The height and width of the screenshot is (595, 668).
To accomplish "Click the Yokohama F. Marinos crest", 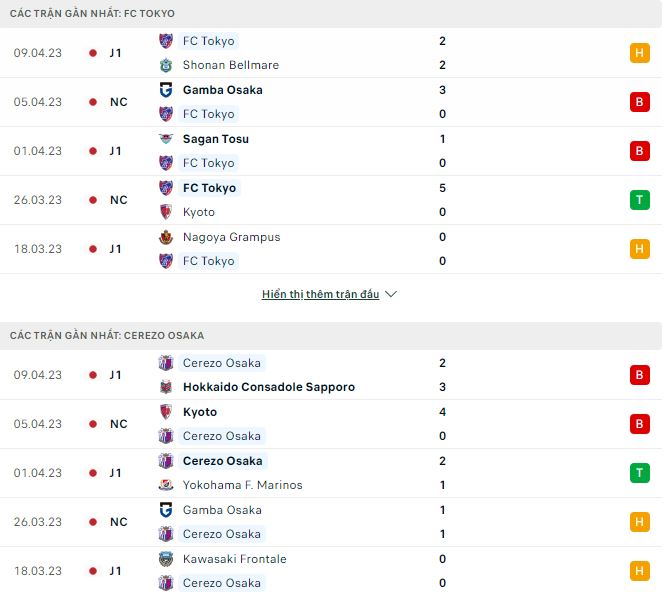I will click(x=166, y=485).
